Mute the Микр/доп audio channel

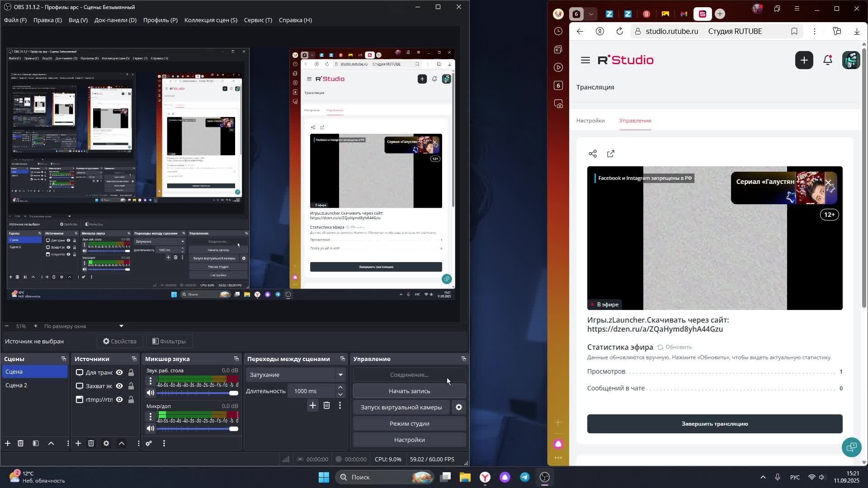pyautogui.click(x=150, y=428)
